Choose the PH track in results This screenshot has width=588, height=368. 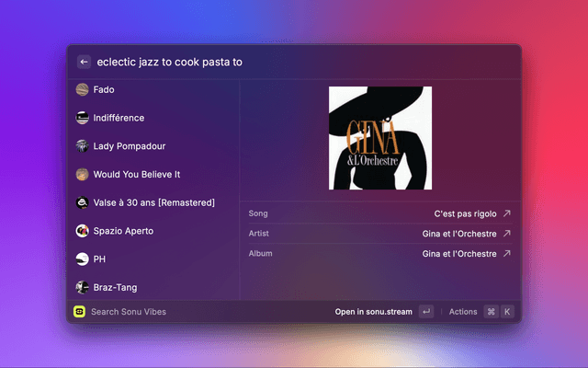pyautogui.click(x=99, y=259)
